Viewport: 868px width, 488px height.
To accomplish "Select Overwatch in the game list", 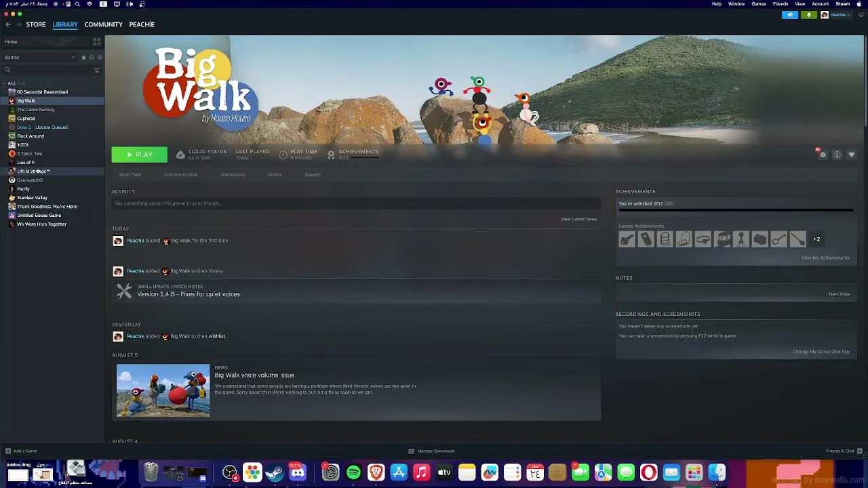I will (30, 180).
